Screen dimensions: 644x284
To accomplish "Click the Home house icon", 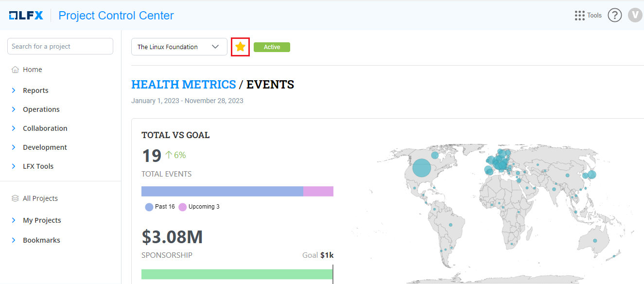I will pyautogui.click(x=15, y=70).
